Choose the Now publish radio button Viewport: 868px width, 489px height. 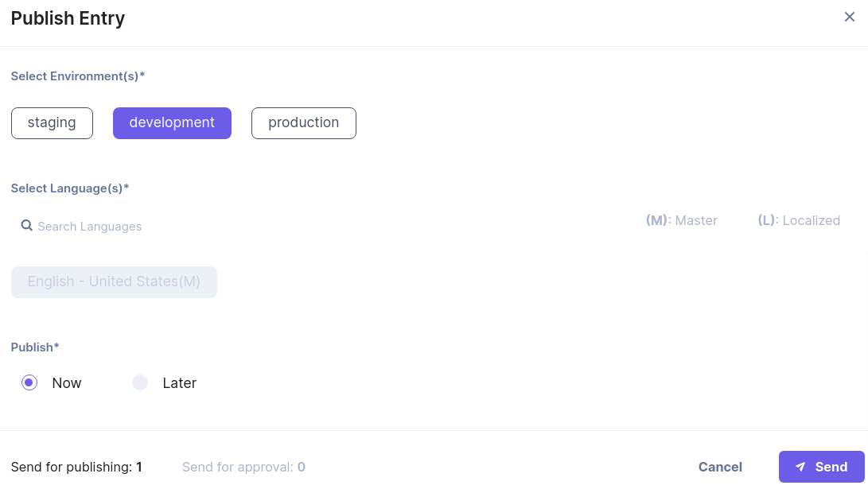click(x=29, y=382)
